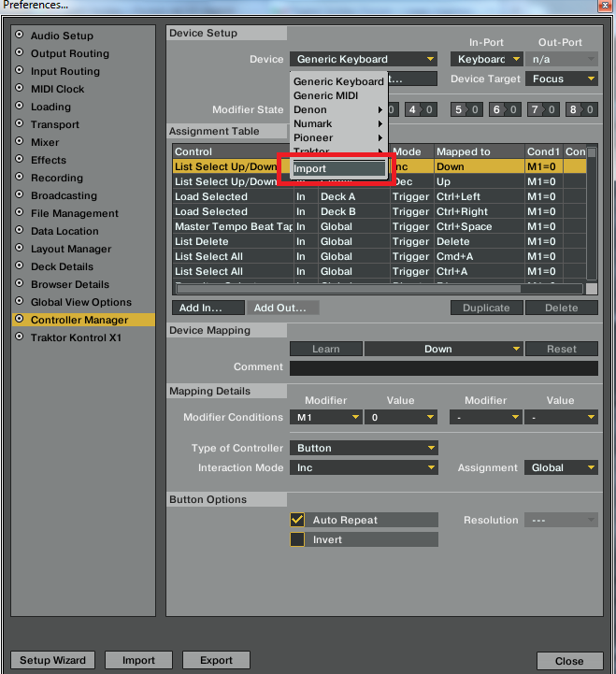Close the Preferences window via Close button
616x674 pixels.
[x=569, y=661]
